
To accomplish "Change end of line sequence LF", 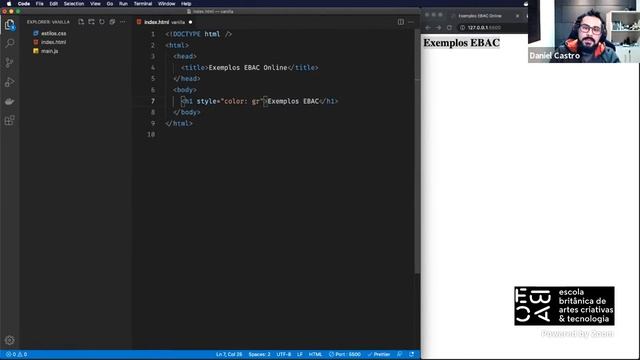I will (x=300, y=354).
